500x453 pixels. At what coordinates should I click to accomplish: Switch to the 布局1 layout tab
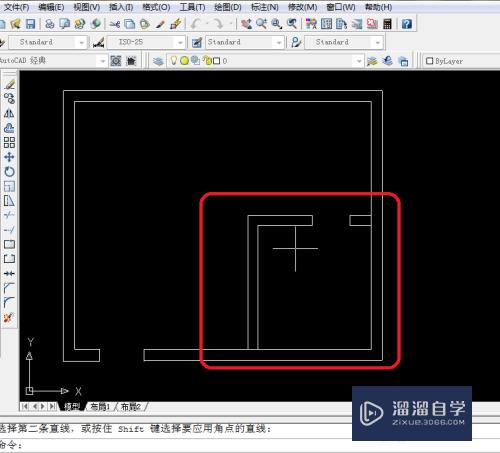(100, 407)
